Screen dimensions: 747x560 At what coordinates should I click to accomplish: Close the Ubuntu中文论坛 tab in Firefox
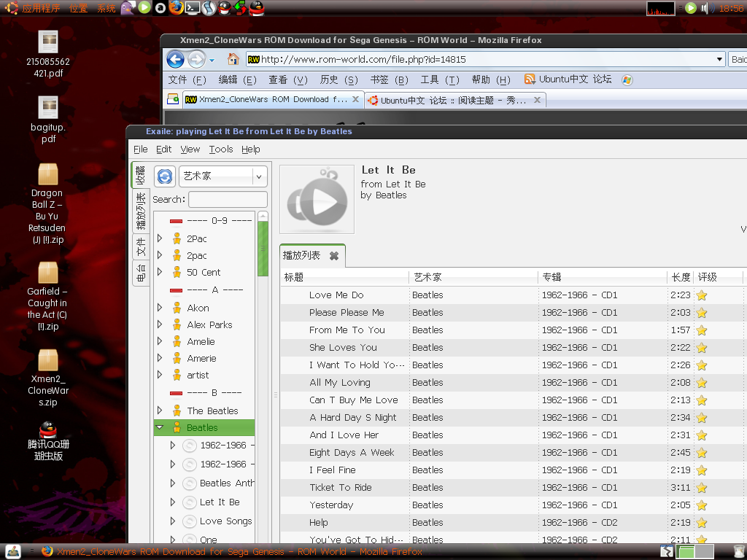point(538,100)
